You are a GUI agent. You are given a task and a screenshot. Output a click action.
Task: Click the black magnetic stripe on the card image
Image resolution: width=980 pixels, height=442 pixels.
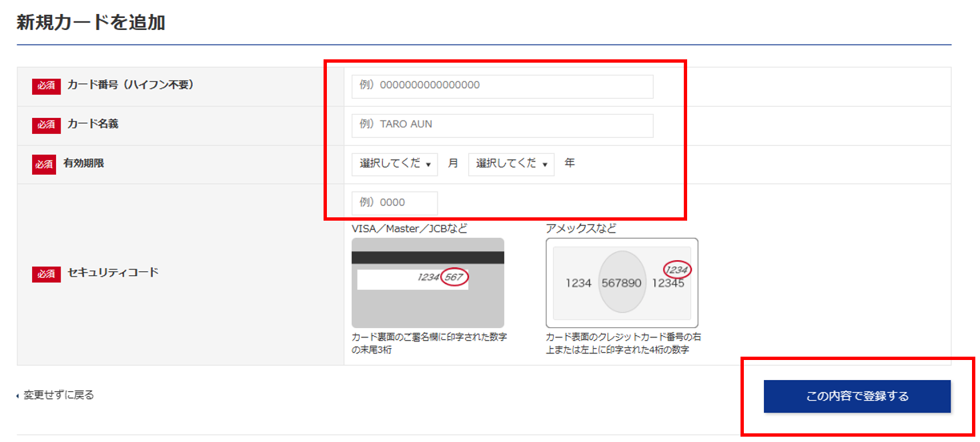428,257
